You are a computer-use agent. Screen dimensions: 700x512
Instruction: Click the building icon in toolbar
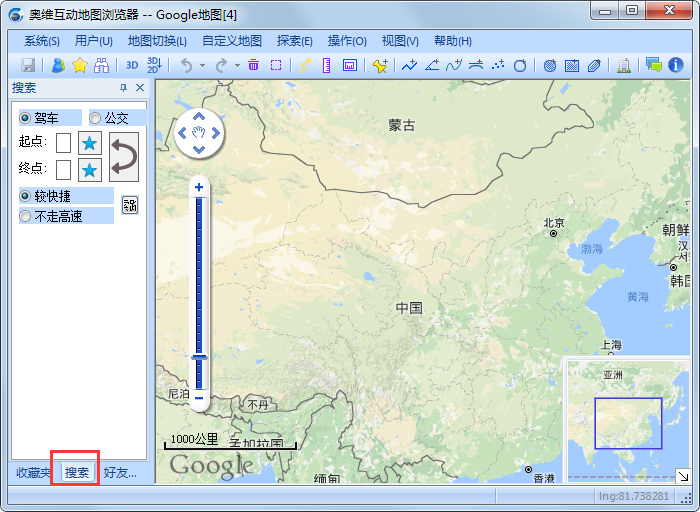click(624, 65)
